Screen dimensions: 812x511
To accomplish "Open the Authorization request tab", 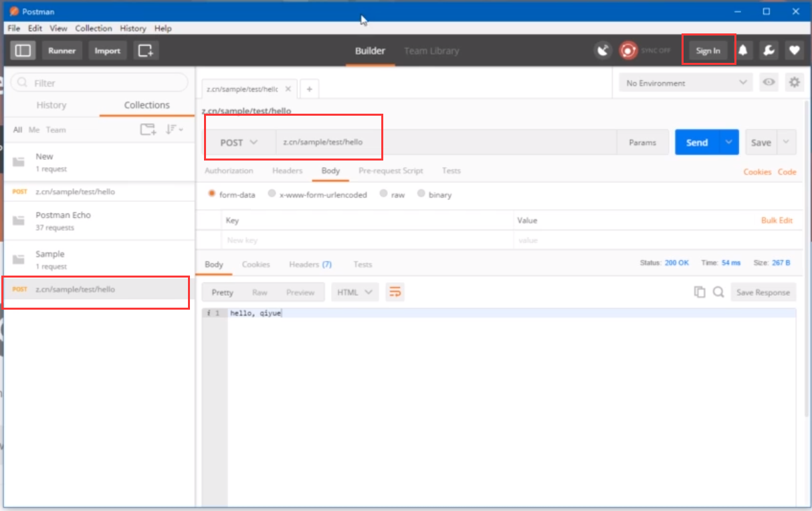I will pyautogui.click(x=229, y=171).
